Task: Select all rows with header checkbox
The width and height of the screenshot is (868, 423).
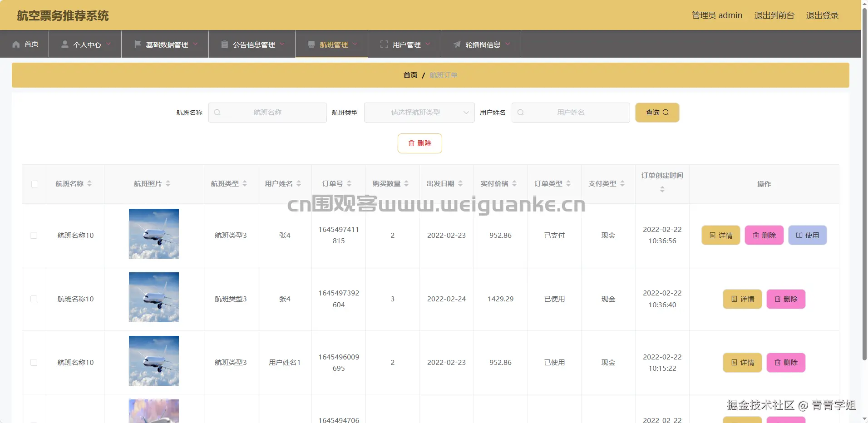Action: point(35,184)
